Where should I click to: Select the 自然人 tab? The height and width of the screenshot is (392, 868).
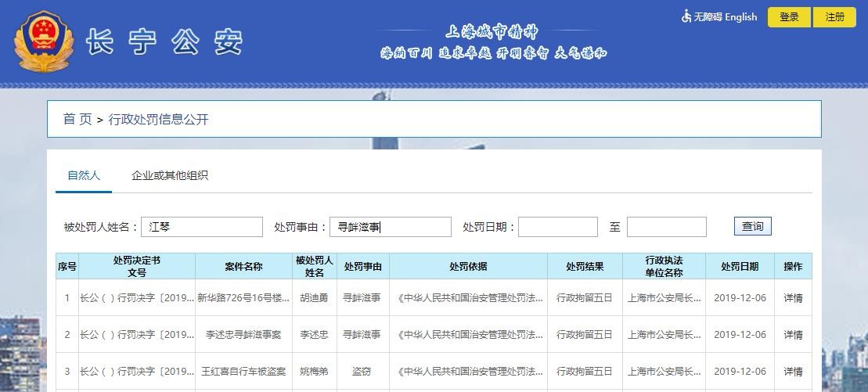coord(84,175)
